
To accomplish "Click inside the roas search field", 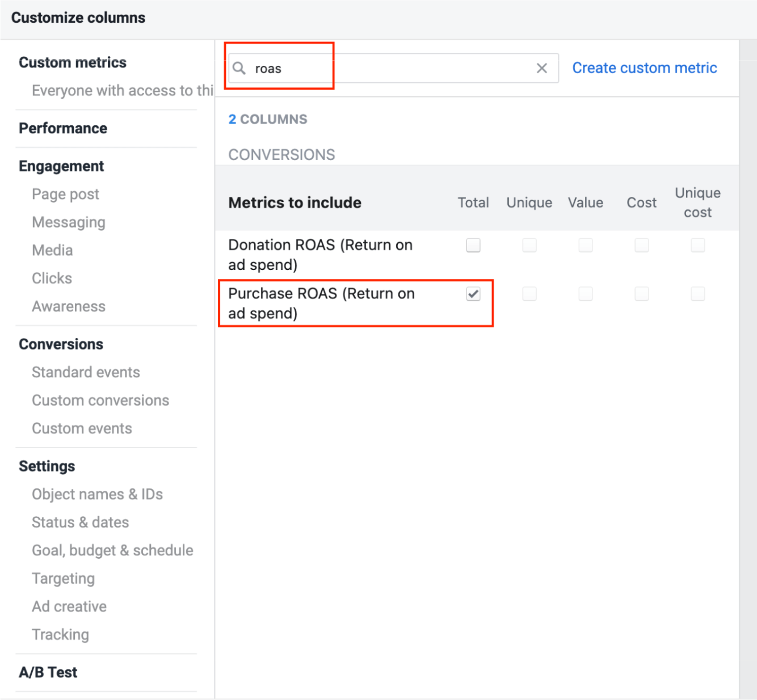I will click(394, 68).
